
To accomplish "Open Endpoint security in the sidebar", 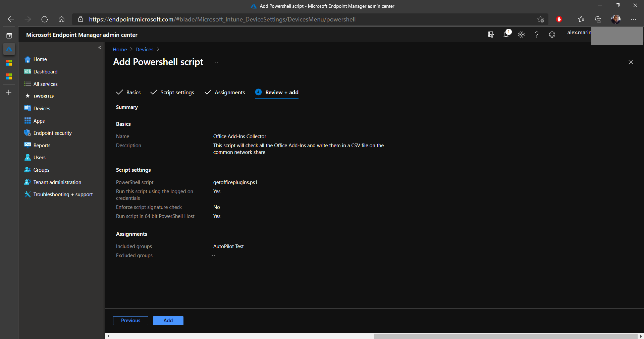I will click(x=52, y=133).
